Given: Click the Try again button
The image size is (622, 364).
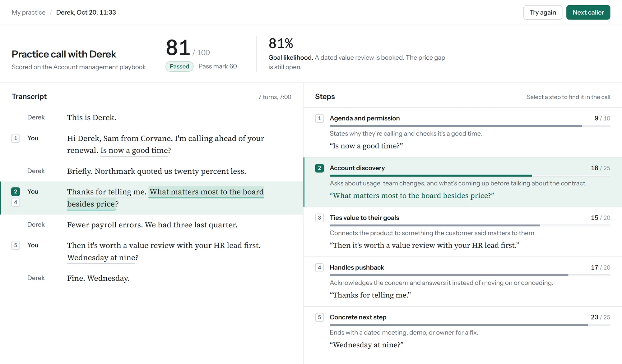Looking at the screenshot, I should [x=543, y=12].
